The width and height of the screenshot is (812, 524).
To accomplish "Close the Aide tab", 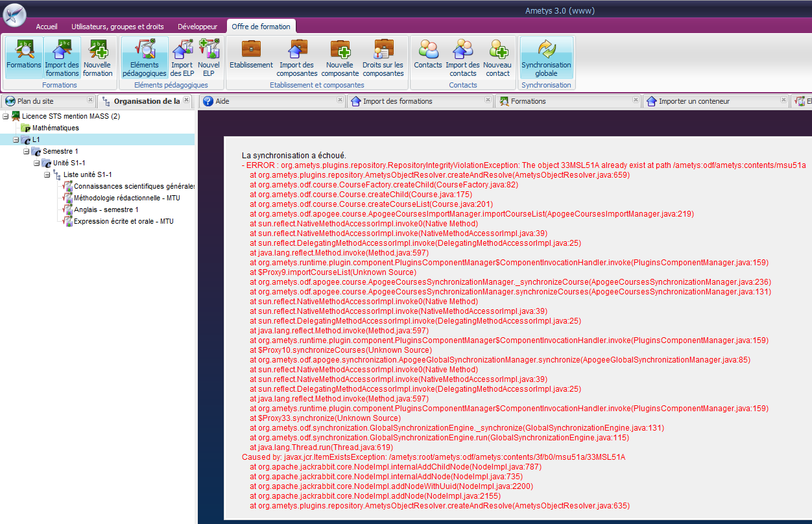I will click(x=340, y=100).
